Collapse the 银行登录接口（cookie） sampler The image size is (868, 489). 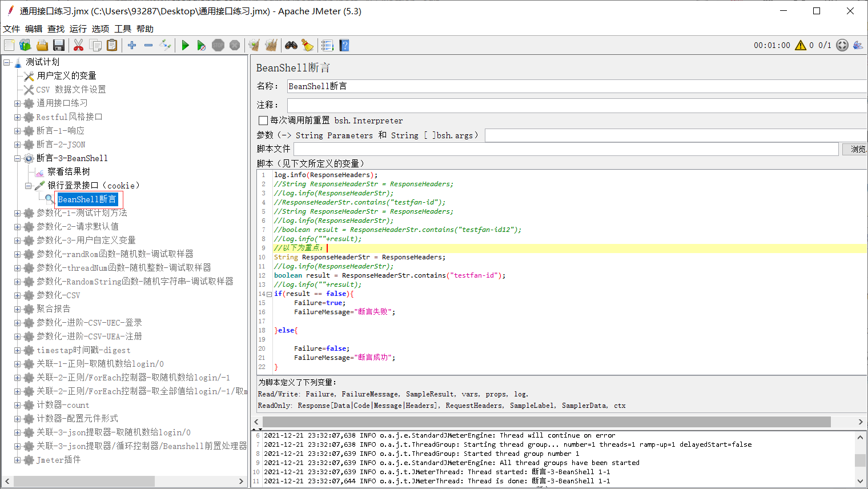click(28, 186)
